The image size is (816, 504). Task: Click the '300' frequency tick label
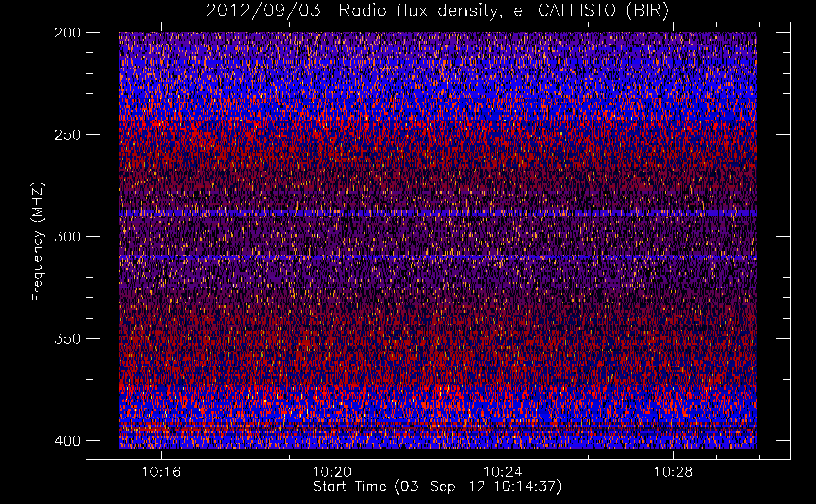[67, 236]
